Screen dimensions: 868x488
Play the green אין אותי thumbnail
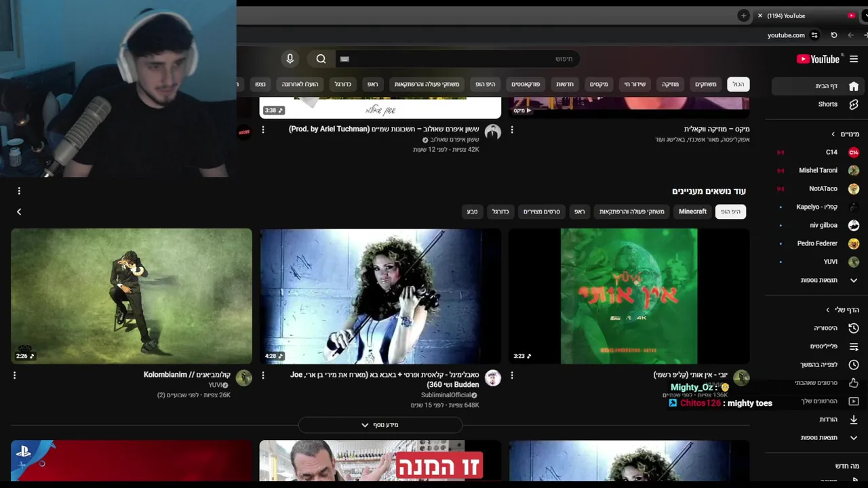pos(629,296)
